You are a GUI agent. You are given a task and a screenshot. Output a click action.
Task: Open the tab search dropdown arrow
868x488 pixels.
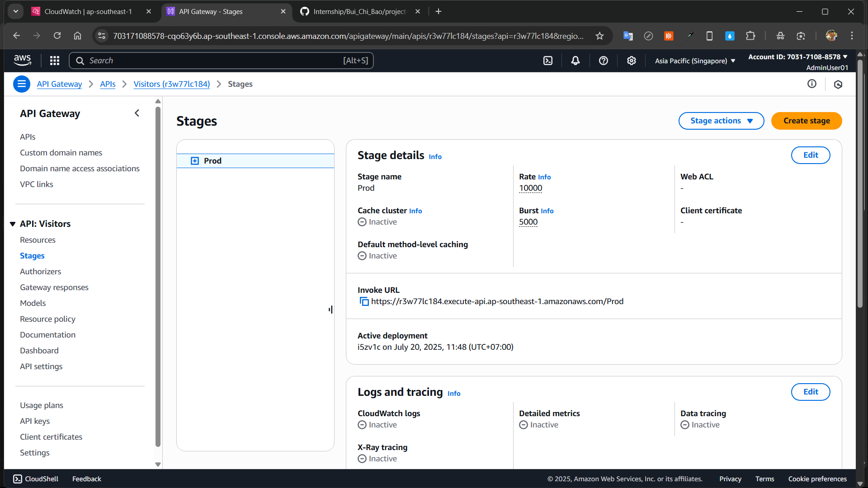pos(16,11)
